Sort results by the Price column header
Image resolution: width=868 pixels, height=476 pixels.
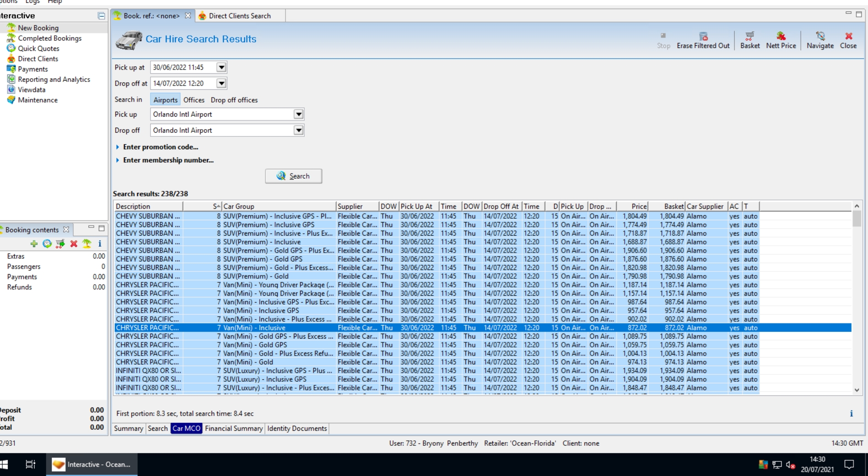click(632, 206)
